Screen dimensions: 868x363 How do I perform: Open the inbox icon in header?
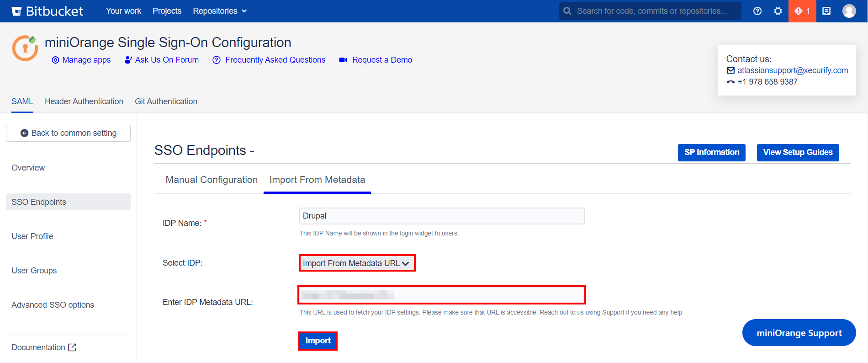click(x=826, y=11)
